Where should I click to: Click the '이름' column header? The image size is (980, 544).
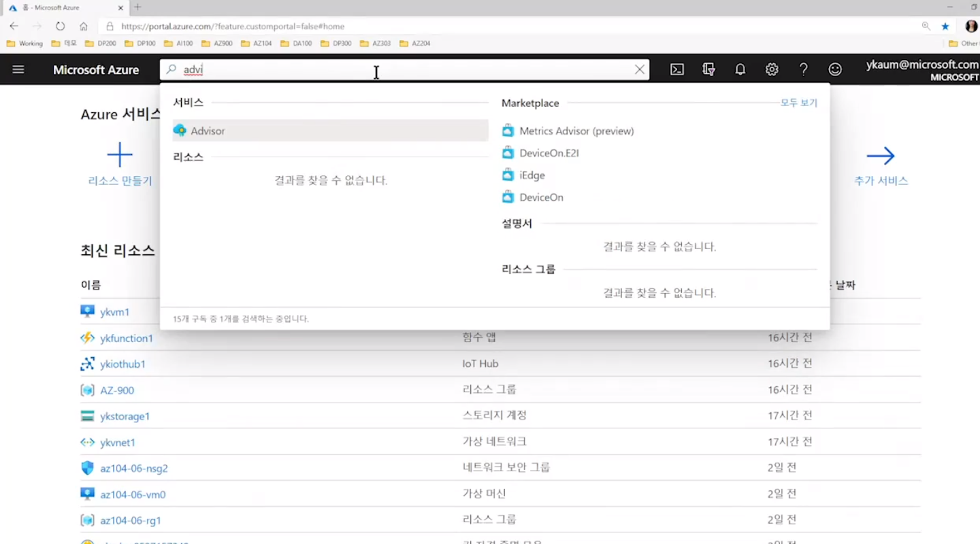(91, 285)
